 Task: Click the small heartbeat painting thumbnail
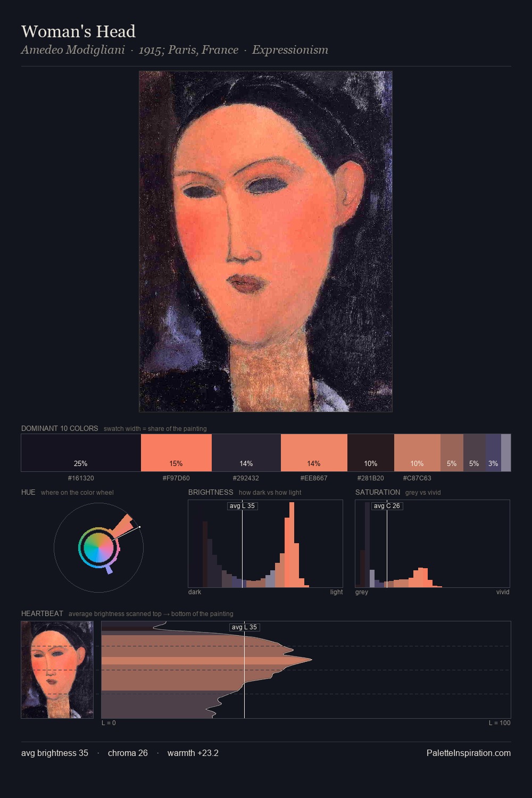click(57, 670)
